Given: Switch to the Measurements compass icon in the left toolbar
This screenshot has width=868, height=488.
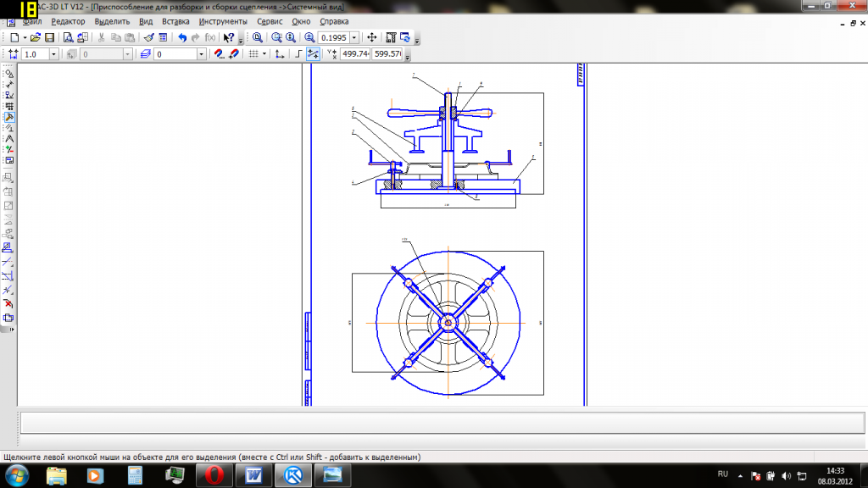Looking at the screenshot, I should coord(8,139).
